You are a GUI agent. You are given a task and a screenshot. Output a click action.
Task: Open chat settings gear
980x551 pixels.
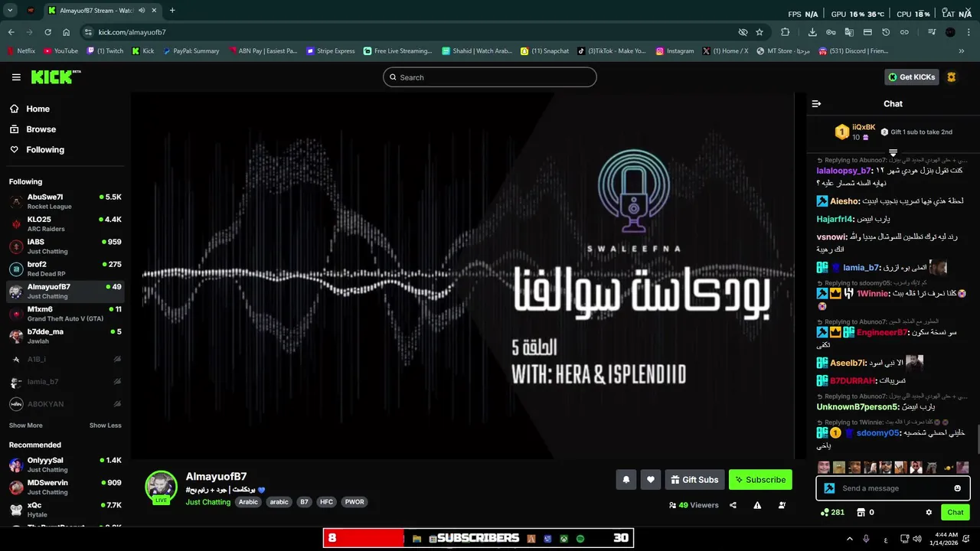pyautogui.click(x=929, y=512)
